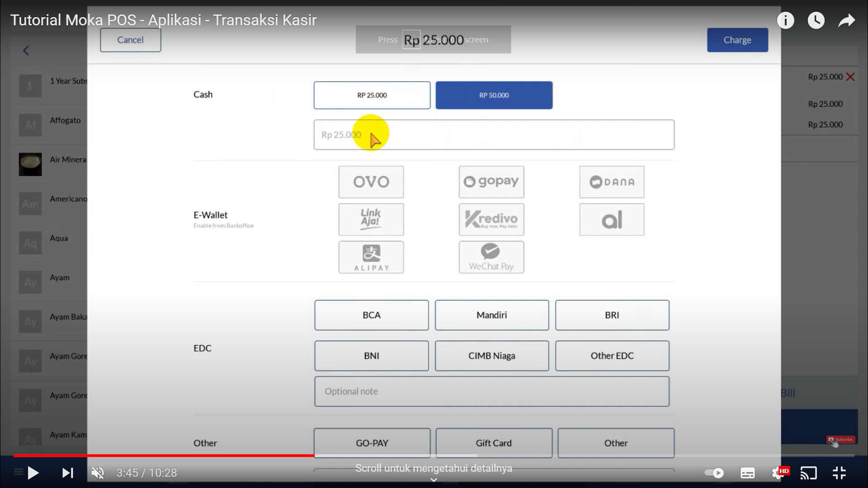
Task: Toggle video play/pause control
Action: pyautogui.click(x=33, y=473)
